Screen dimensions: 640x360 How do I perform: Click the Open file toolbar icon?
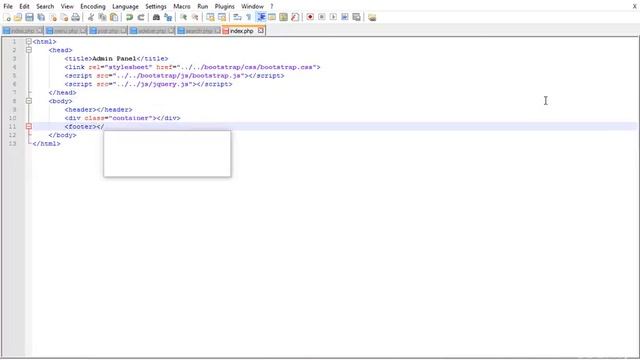point(18,17)
